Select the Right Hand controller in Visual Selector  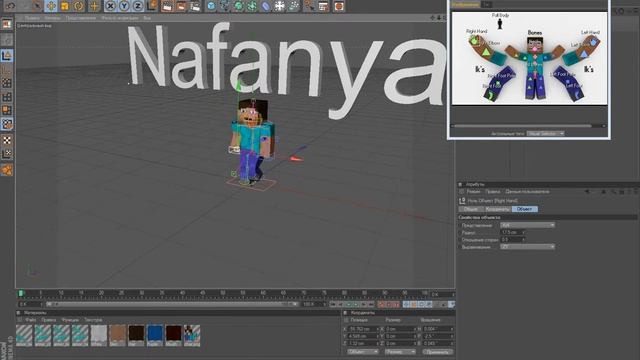pos(474,40)
